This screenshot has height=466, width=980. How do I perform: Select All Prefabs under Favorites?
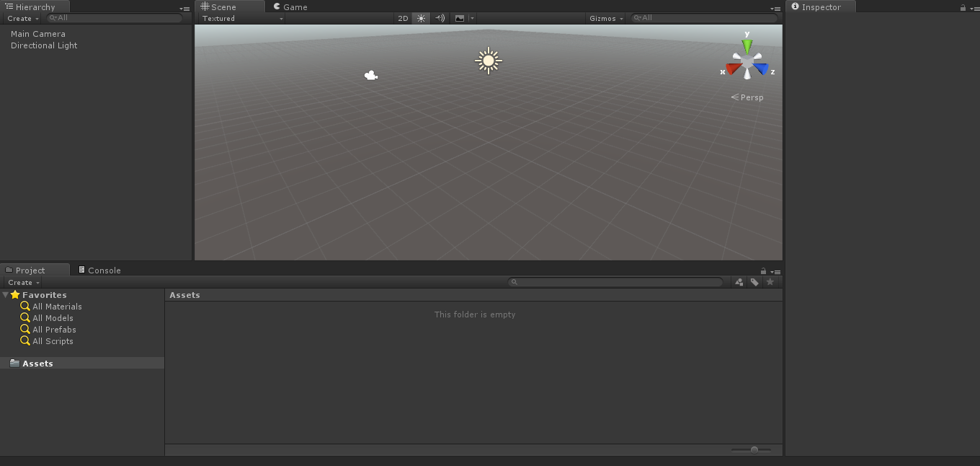coord(54,329)
